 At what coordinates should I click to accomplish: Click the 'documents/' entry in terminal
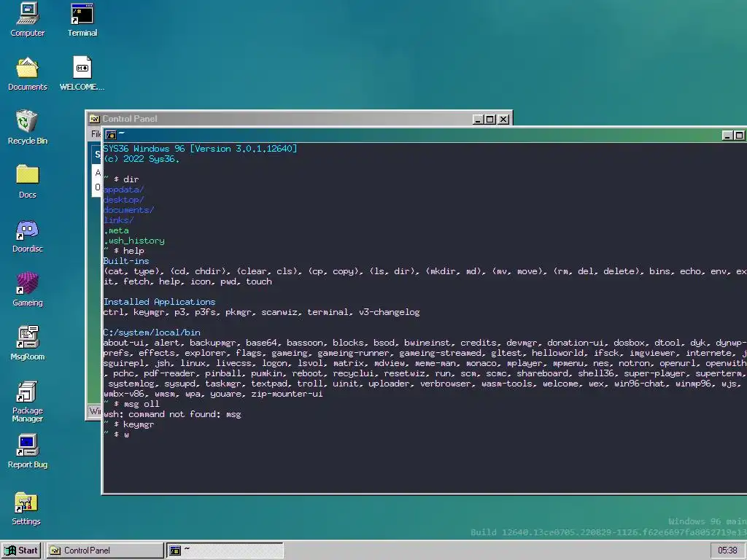coord(128,210)
